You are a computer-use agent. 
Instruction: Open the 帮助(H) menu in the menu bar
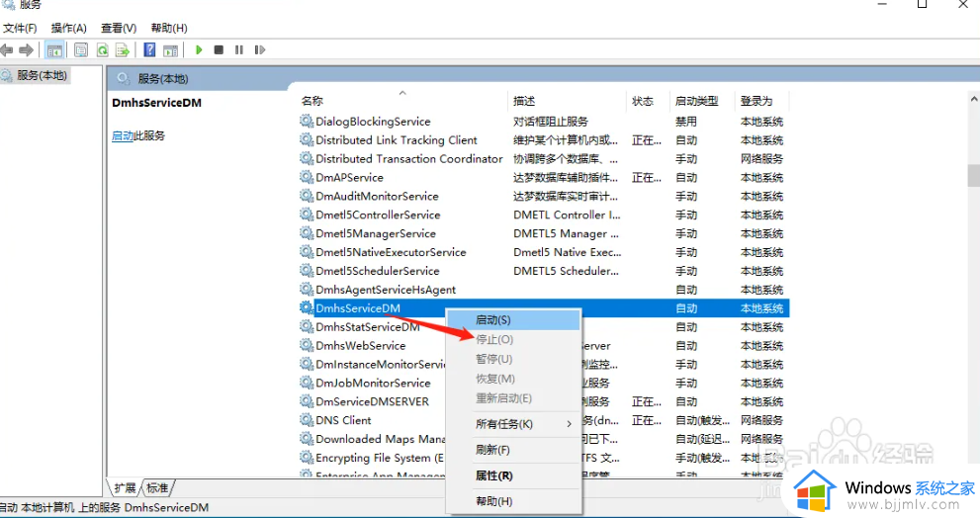coord(169,28)
